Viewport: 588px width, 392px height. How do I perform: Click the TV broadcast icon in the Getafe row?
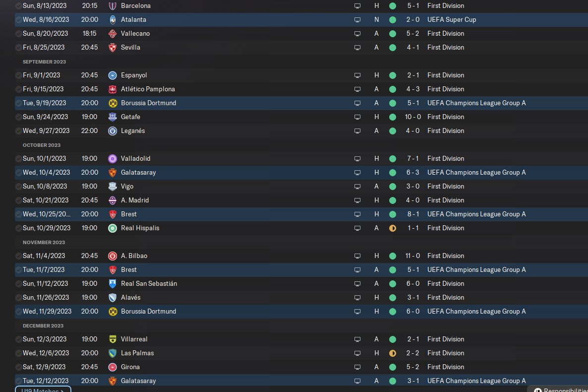point(357,117)
